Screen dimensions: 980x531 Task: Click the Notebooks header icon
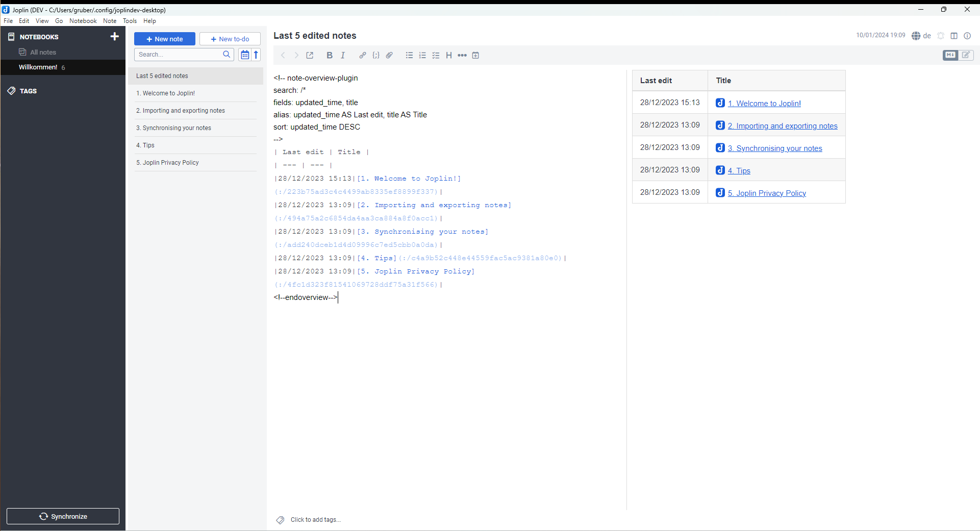click(x=11, y=37)
